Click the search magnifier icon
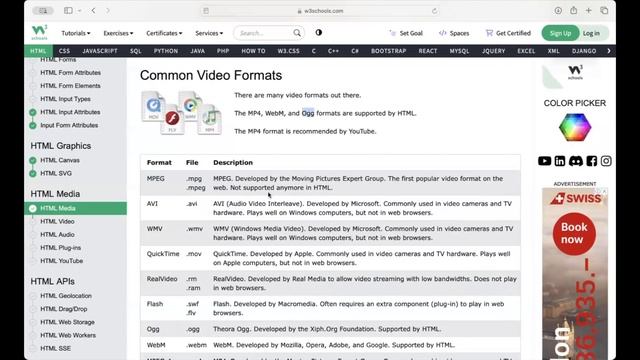 coord(297,33)
